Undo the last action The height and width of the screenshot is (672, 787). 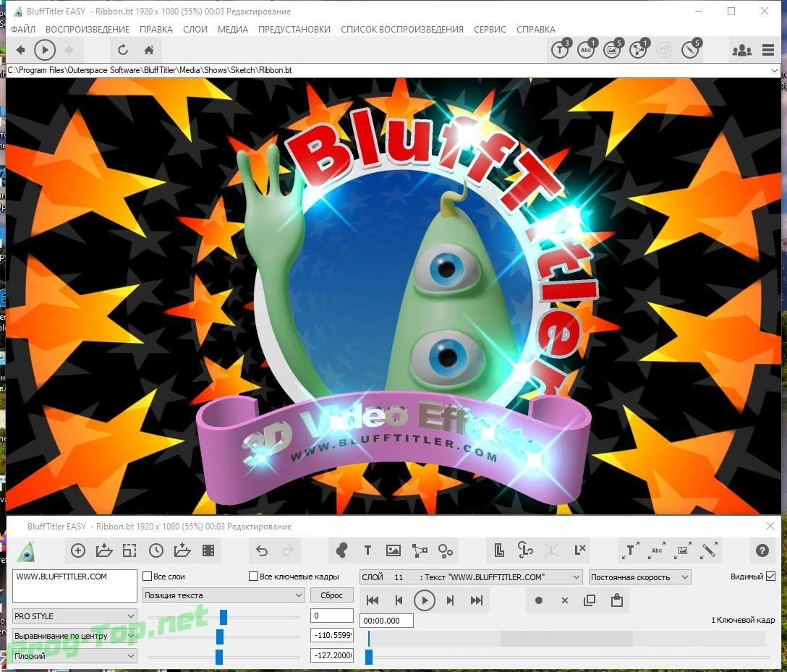coord(262,550)
